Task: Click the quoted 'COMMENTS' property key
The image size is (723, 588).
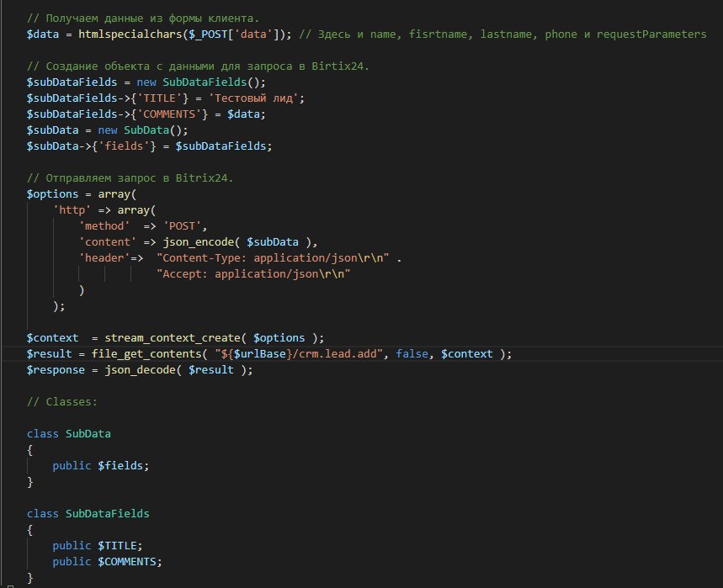Action: pyautogui.click(x=169, y=114)
